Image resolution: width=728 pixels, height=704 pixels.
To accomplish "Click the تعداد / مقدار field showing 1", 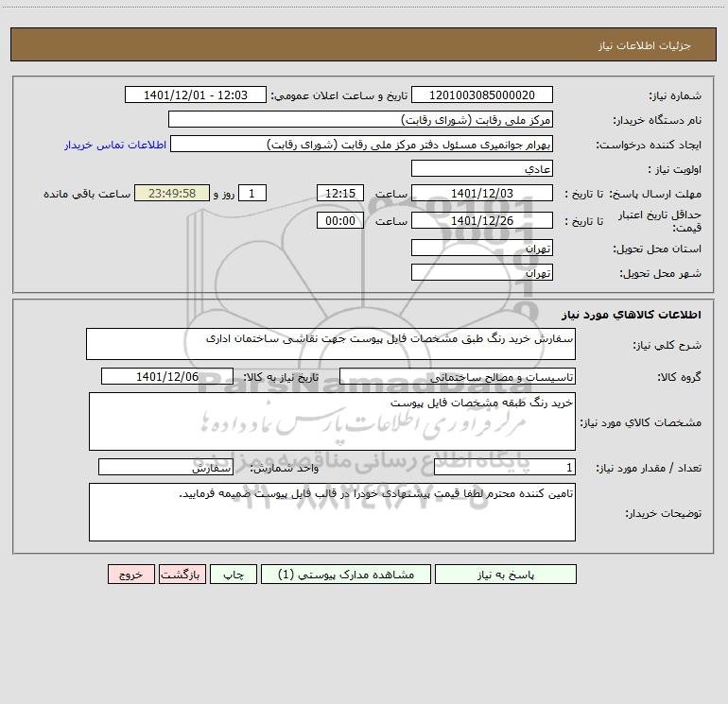I will coord(505,468).
